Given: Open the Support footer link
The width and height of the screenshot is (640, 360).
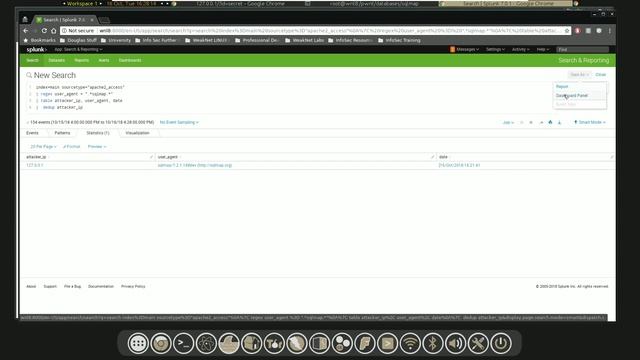Looking at the screenshot, I should click(50, 287).
